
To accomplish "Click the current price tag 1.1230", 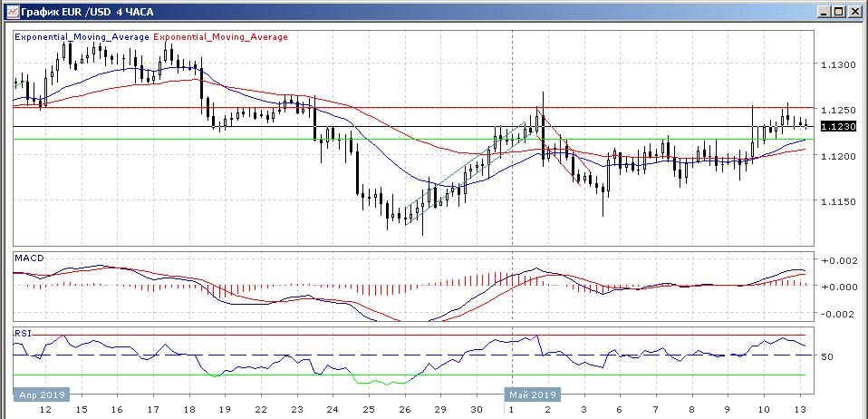I will pos(843,127).
